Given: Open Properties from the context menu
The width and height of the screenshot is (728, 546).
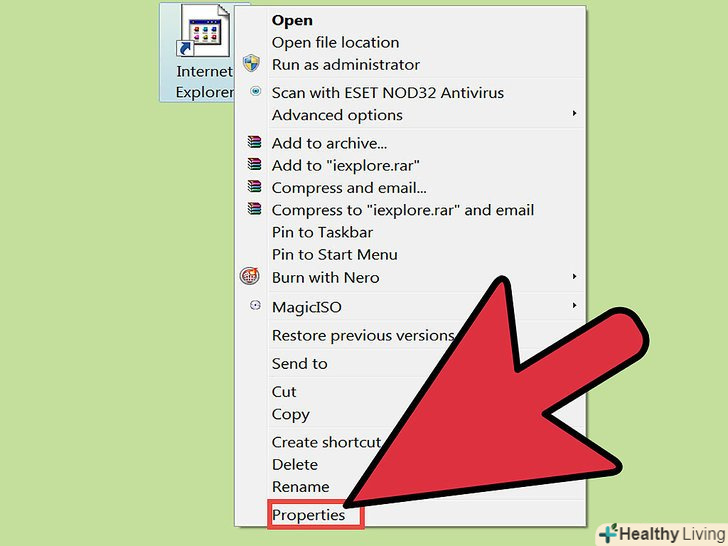Looking at the screenshot, I should point(308,515).
